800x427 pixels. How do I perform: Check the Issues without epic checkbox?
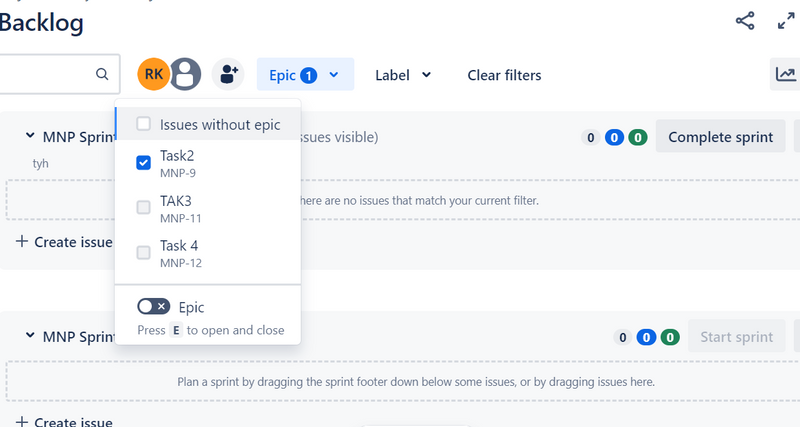pyautogui.click(x=144, y=124)
